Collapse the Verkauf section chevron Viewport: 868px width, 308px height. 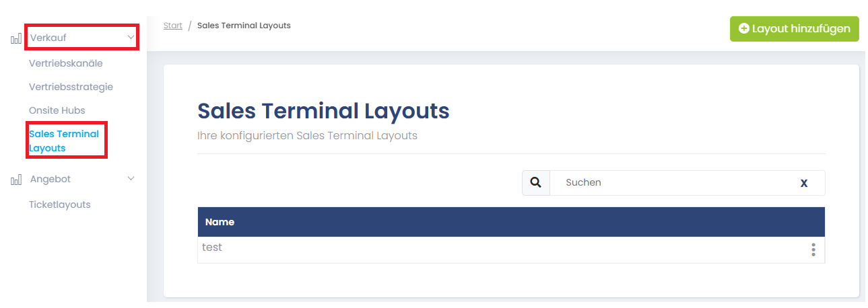[131, 38]
